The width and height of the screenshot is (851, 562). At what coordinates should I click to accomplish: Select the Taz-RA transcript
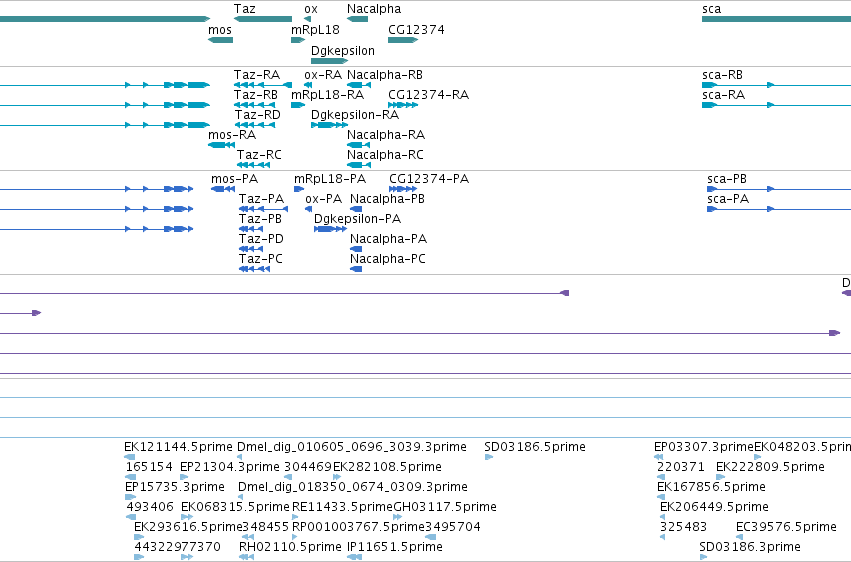[263, 85]
